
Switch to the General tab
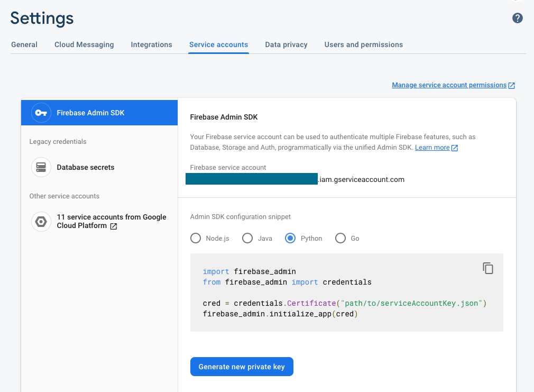[x=24, y=44]
